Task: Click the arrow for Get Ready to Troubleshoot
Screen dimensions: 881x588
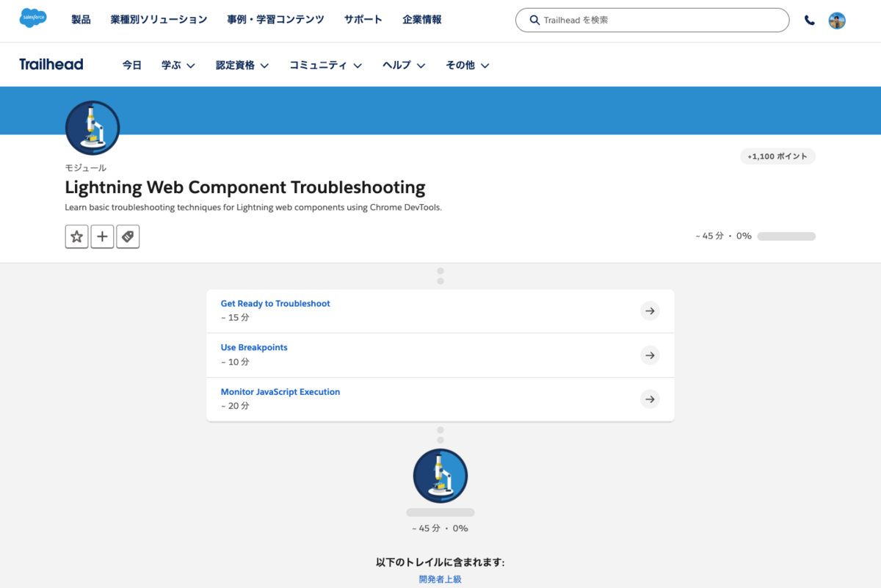Action: [650, 311]
